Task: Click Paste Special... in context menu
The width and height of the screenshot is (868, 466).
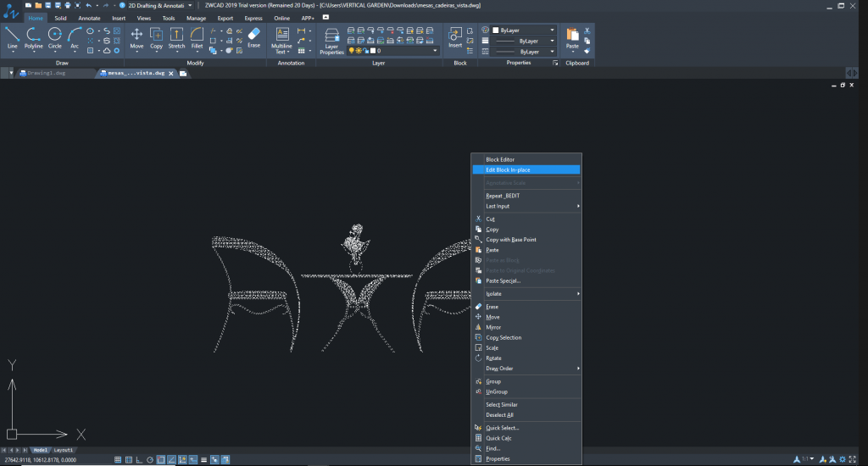Action: (526, 280)
